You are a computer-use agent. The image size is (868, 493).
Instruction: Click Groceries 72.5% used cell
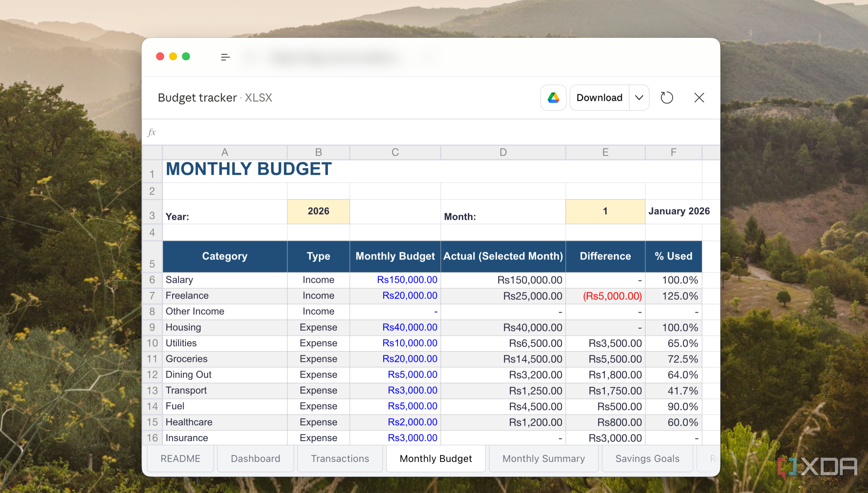coord(673,359)
